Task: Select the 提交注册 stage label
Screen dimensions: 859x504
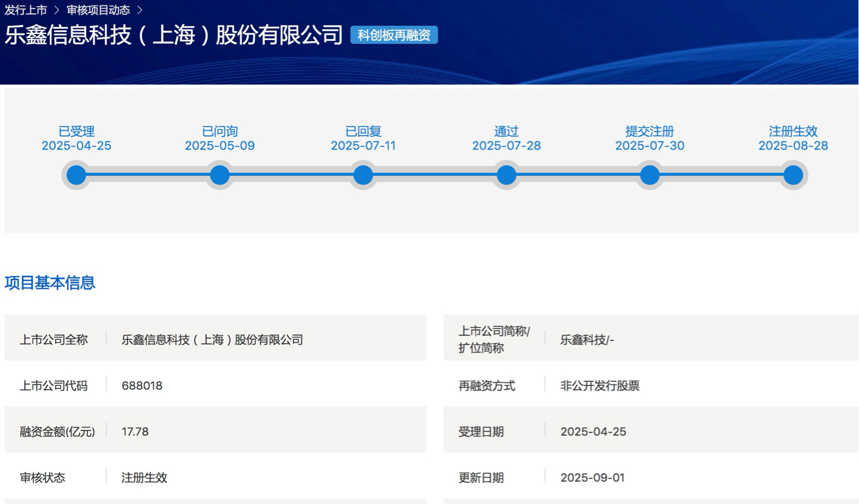Action: point(650,131)
